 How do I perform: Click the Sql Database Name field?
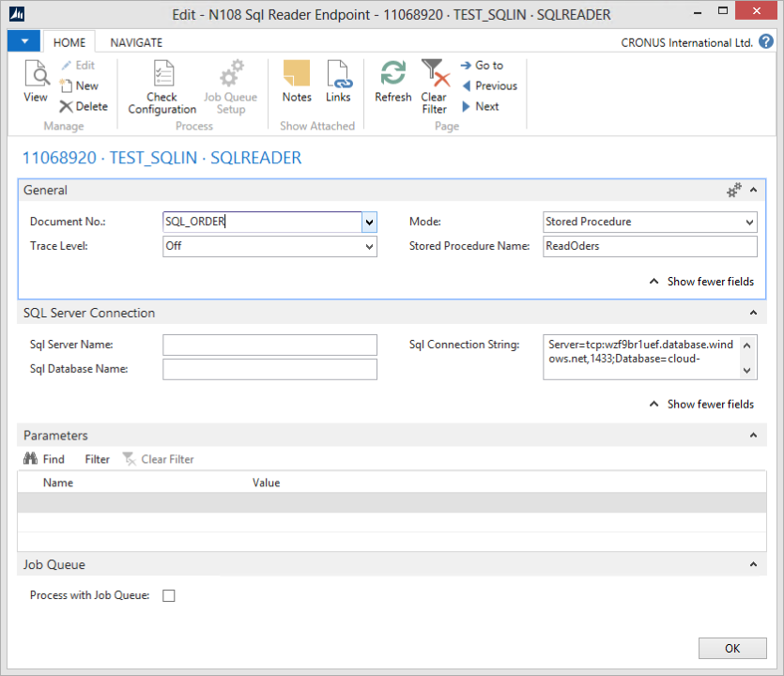coord(270,370)
